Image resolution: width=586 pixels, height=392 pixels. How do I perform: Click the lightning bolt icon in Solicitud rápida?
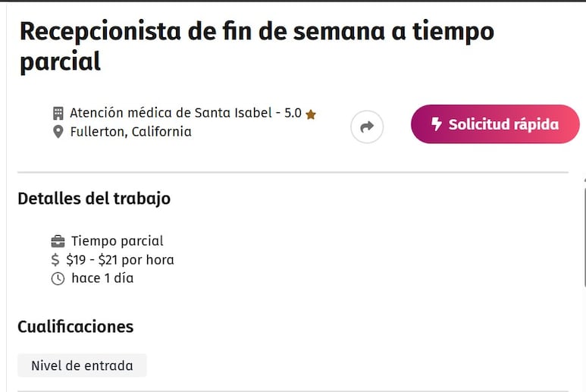tap(436, 124)
